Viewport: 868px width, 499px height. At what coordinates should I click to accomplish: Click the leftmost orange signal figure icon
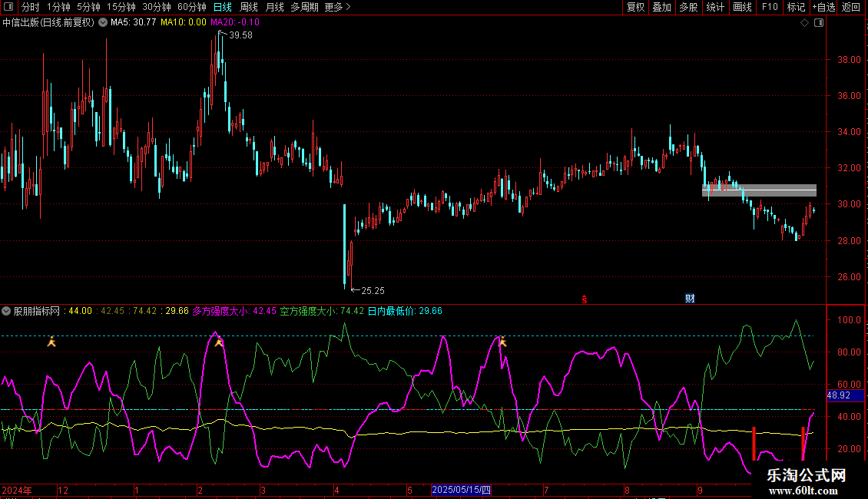click(x=51, y=342)
